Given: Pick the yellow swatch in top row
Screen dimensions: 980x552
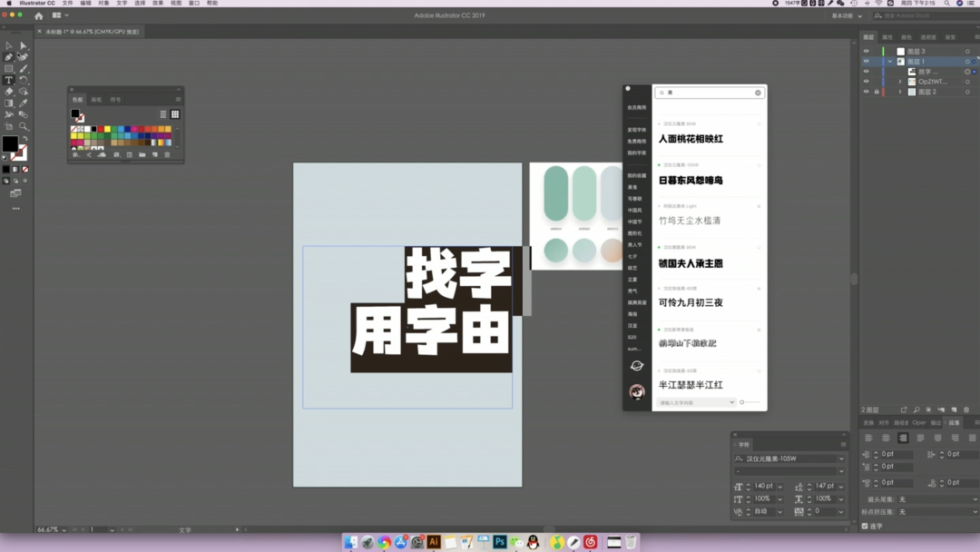Looking at the screenshot, I should point(107,129).
